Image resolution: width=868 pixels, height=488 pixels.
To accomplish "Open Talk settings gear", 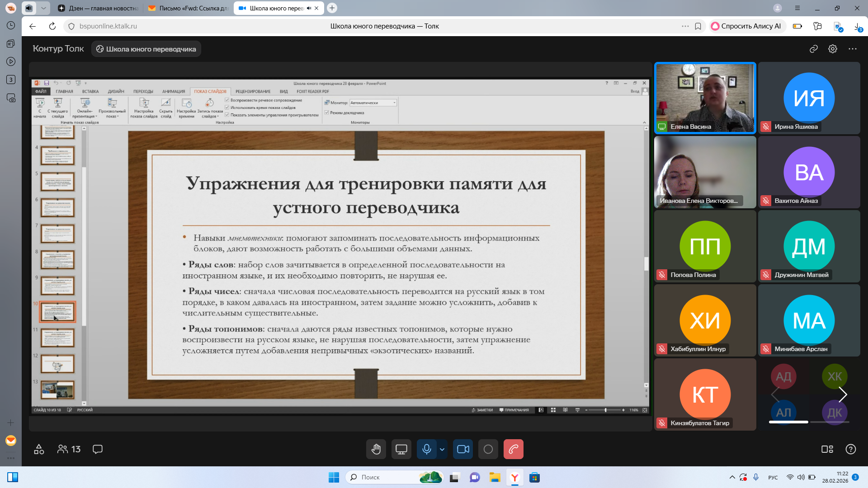I will coord(833,49).
